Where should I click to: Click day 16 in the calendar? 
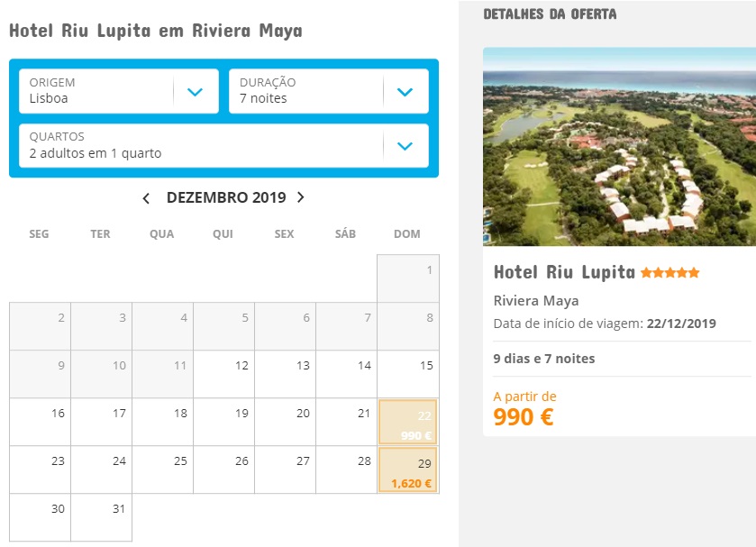pos(41,422)
